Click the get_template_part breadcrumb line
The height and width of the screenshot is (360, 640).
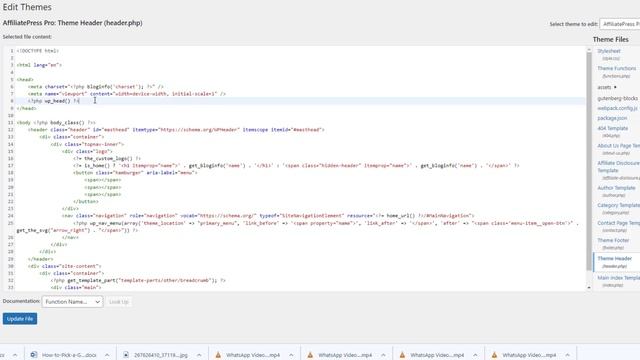click(138, 280)
